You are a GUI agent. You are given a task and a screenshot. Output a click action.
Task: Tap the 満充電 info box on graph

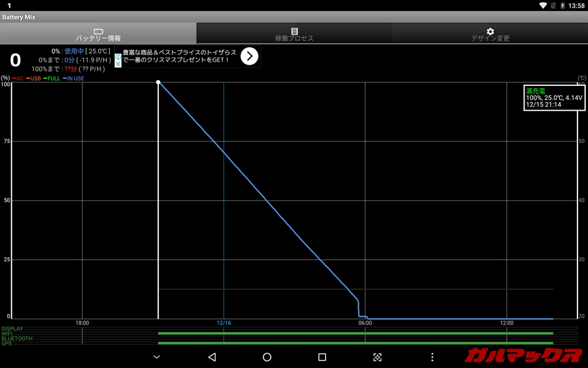[554, 98]
